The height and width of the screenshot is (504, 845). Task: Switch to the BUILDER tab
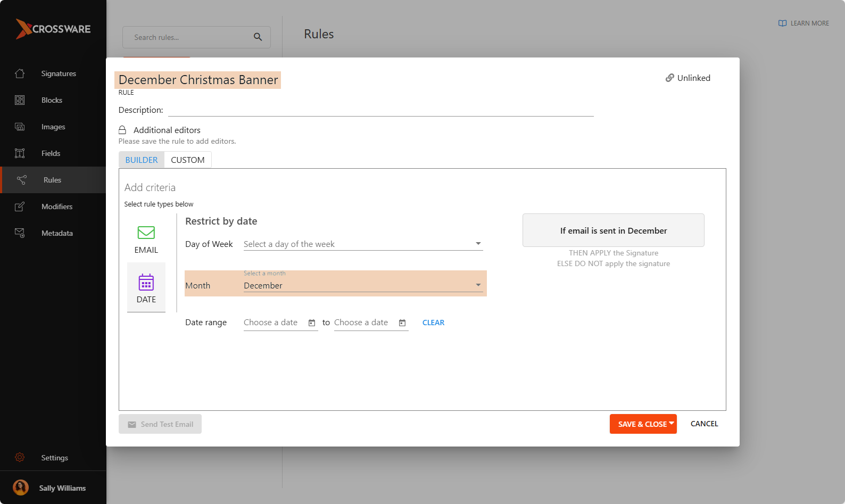click(x=142, y=160)
